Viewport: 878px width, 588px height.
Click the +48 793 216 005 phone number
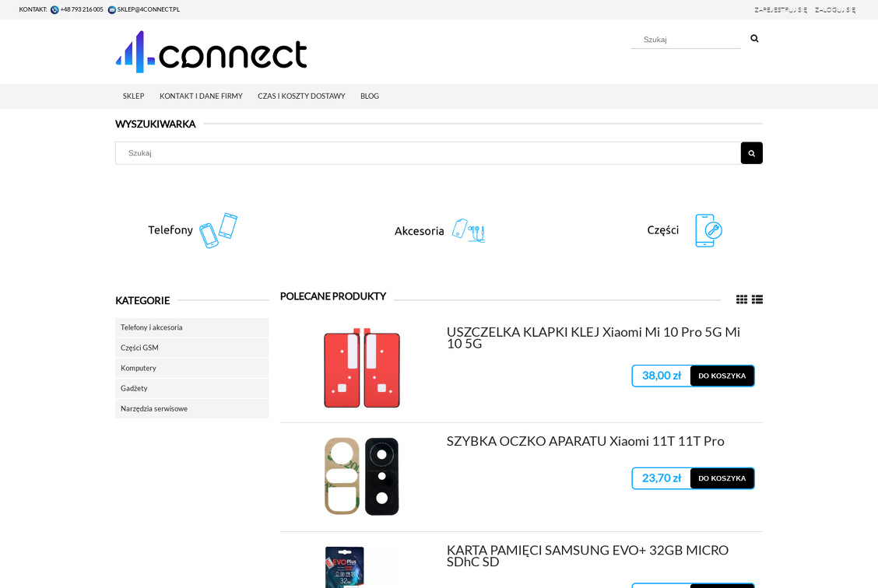[82, 9]
